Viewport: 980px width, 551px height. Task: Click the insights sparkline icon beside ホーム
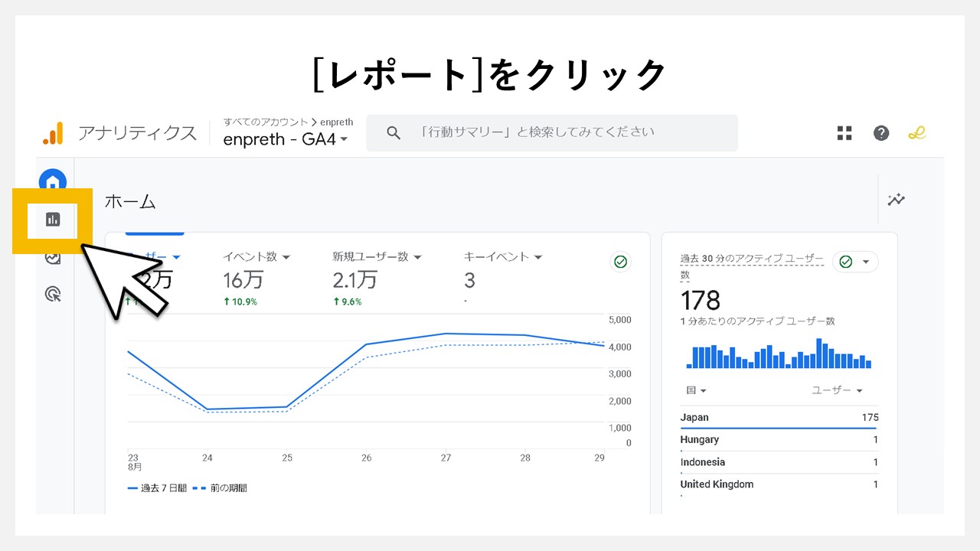tap(895, 200)
